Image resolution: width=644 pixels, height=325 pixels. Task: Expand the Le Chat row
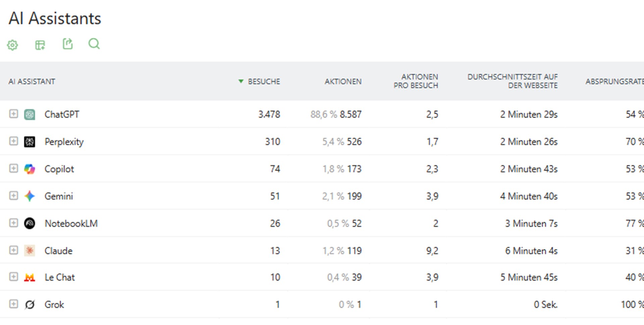[x=13, y=277]
